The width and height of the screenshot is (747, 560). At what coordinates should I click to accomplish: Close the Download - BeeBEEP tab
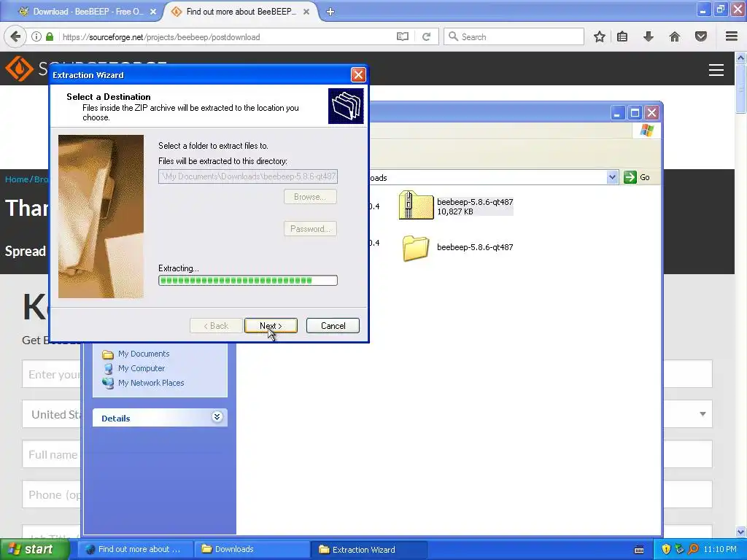[153, 12]
